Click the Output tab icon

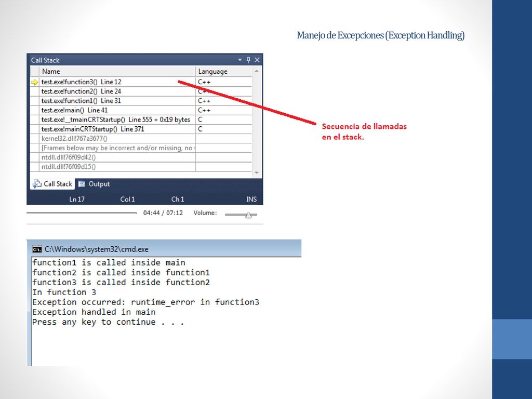[x=82, y=184]
